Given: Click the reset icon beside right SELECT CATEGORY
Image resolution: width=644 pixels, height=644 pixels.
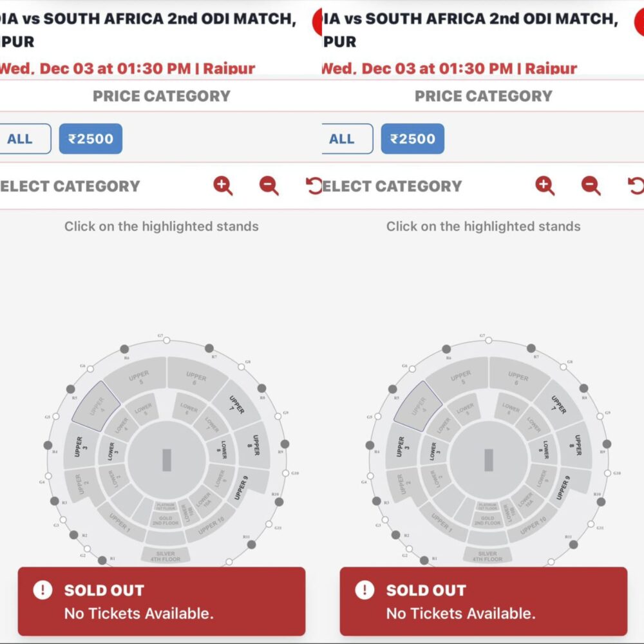Looking at the screenshot, I should 636,186.
